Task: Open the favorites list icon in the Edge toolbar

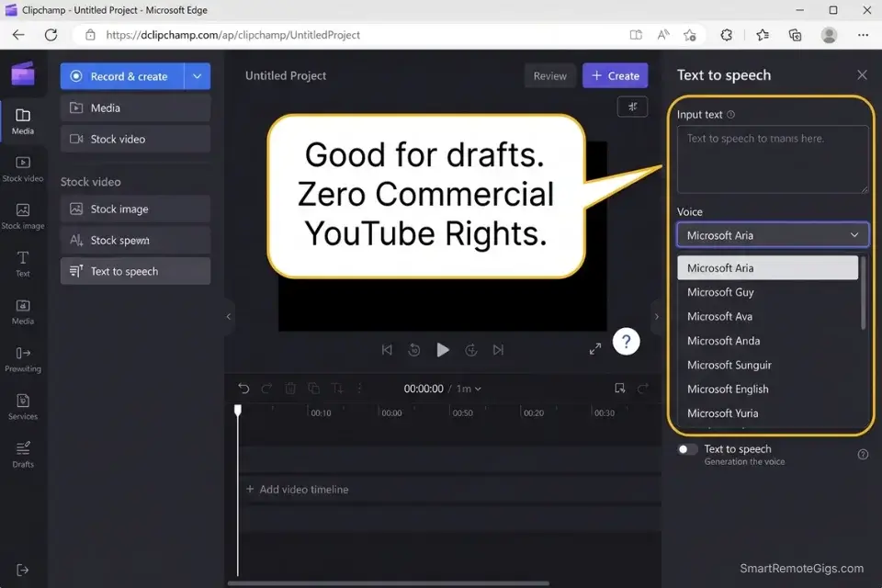Action: coord(763,35)
